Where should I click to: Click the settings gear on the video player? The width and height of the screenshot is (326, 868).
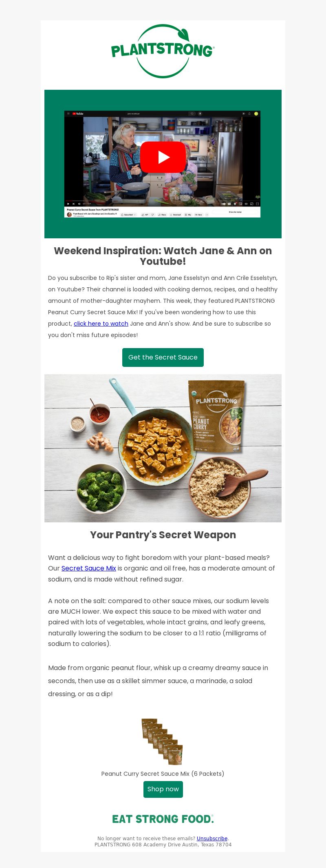click(235, 204)
